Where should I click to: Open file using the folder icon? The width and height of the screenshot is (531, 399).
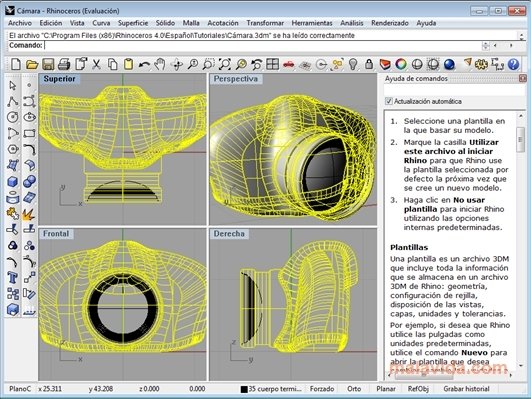point(32,64)
